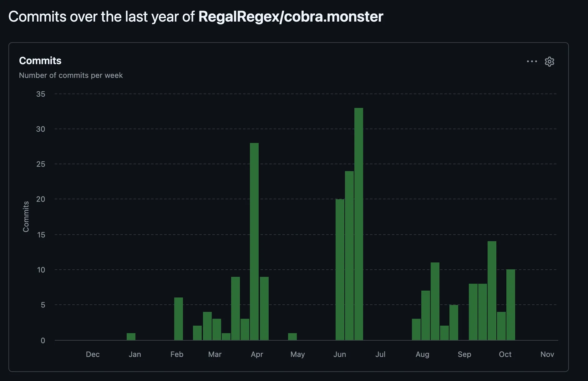
Task: Click the tallest bar with 33 commits
Action: click(359, 224)
